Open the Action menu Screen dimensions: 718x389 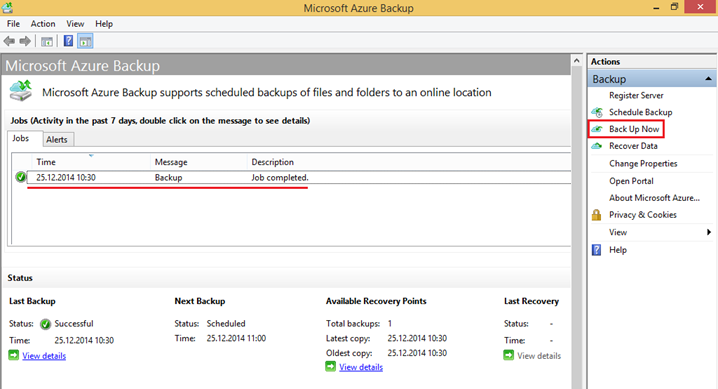click(x=43, y=24)
